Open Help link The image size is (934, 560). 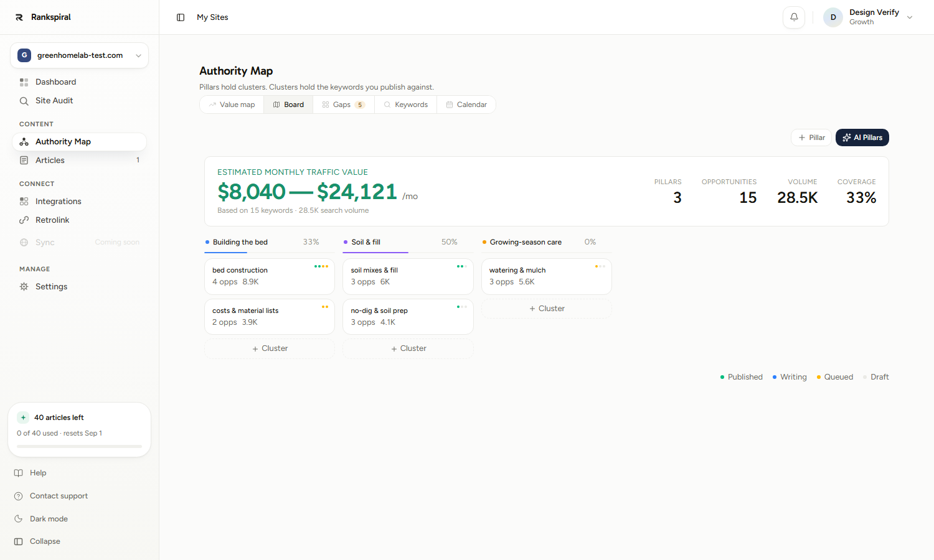coord(38,473)
